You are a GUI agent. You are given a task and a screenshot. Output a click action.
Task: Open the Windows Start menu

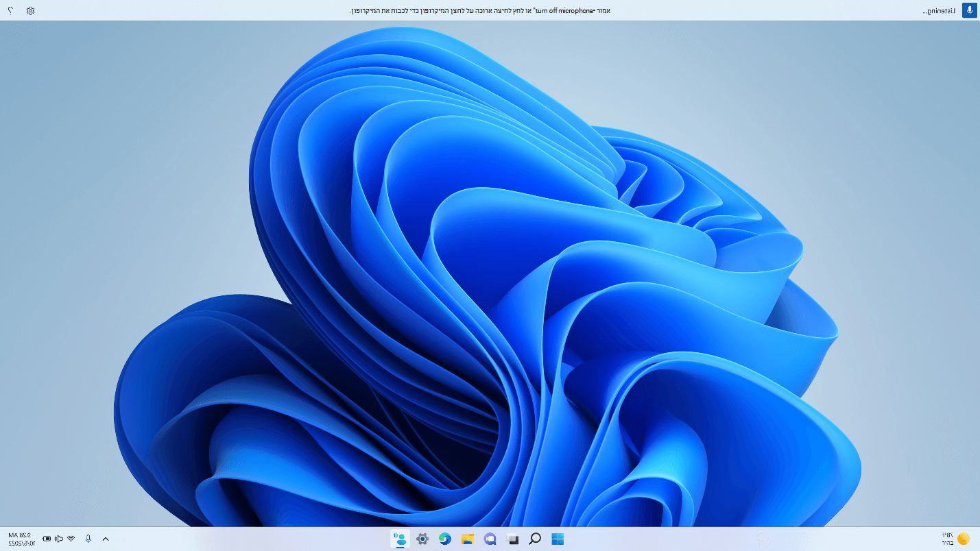[558, 539]
